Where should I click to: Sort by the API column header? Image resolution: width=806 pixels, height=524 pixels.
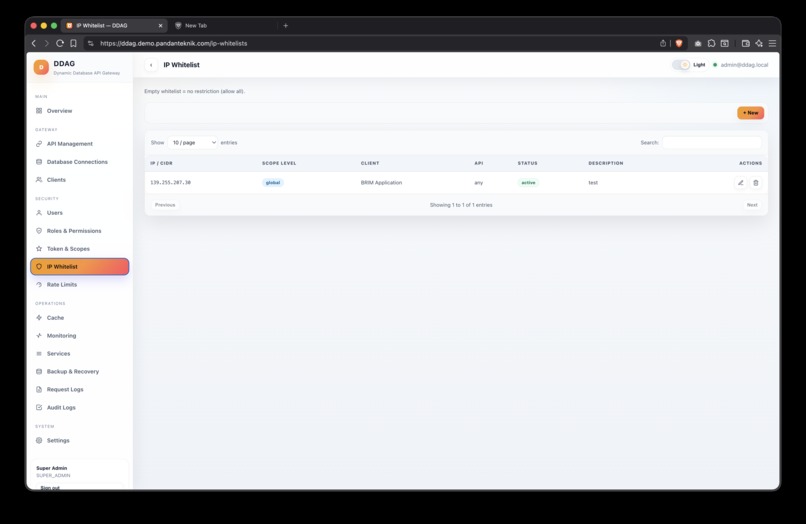(x=479, y=163)
